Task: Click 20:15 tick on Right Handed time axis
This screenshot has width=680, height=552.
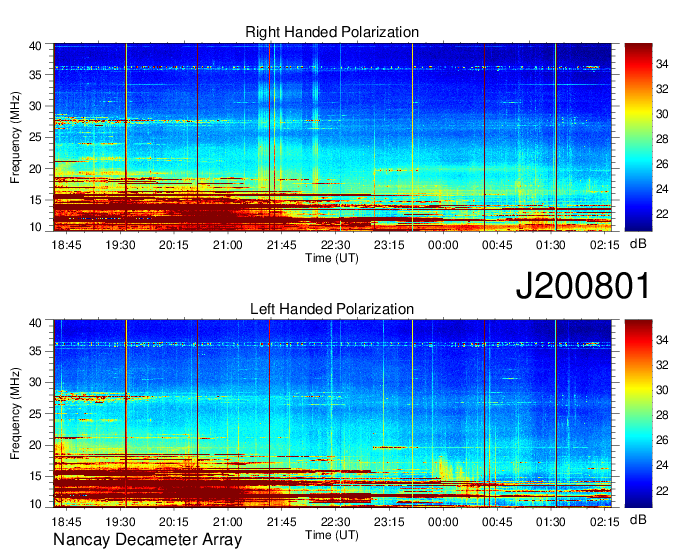Action: 173,245
